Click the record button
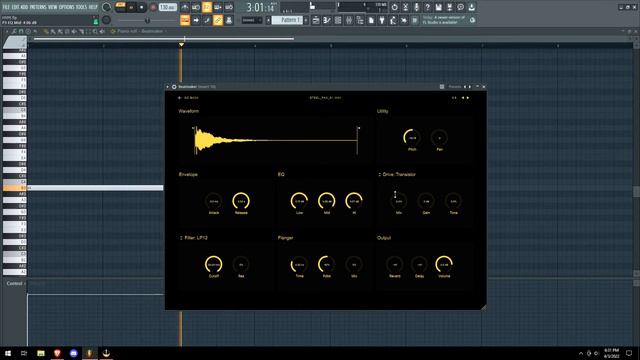 point(153,7)
